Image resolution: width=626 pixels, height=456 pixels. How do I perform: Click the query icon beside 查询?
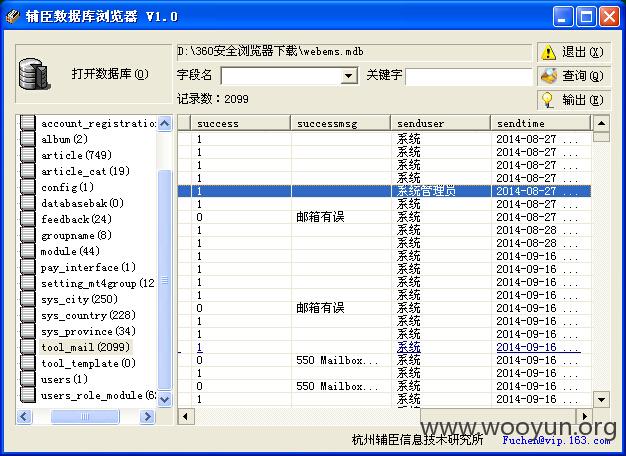tap(549, 76)
